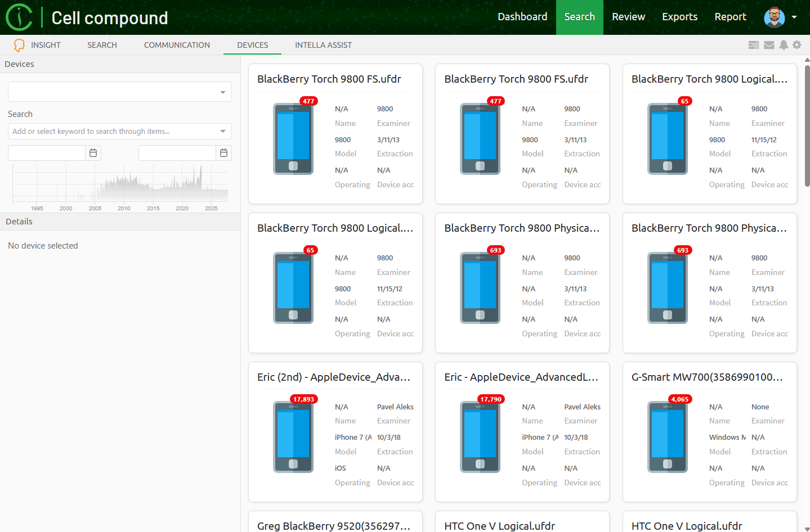The height and width of the screenshot is (532, 810).
Task: Click the notifications bell icon
Action: coord(784,45)
